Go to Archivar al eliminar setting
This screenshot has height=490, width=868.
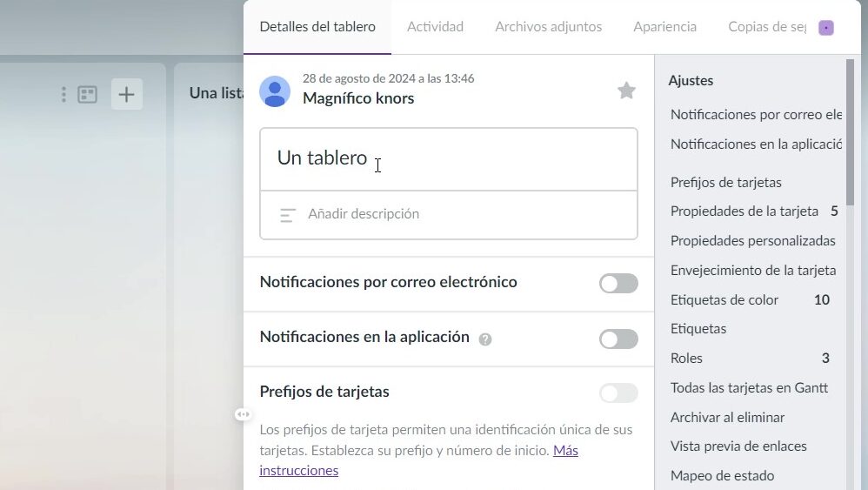[727, 418]
